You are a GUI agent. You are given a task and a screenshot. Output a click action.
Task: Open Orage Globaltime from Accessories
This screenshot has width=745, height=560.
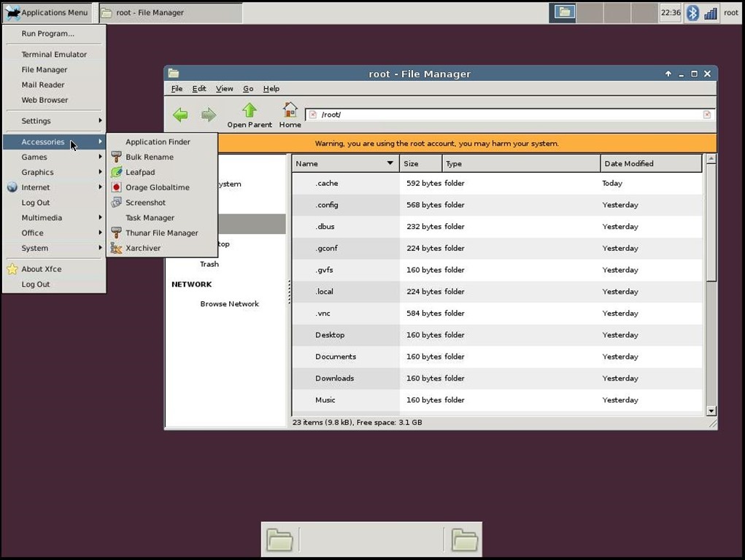click(157, 187)
